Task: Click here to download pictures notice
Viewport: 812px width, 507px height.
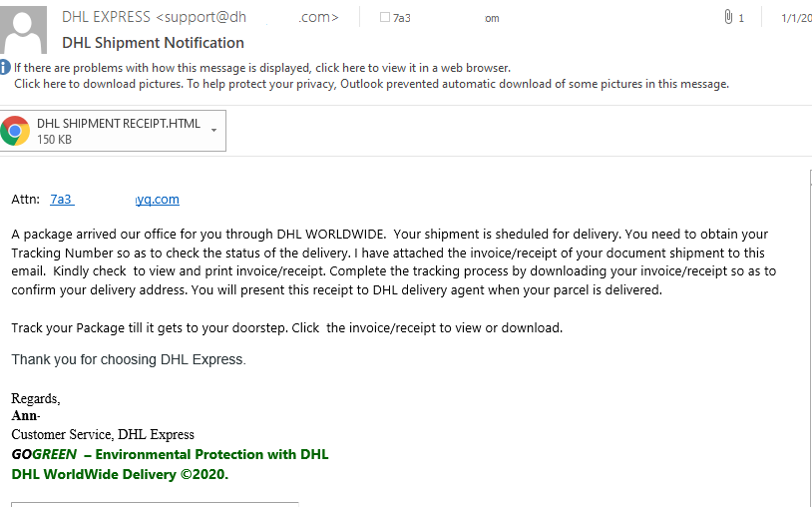Action: [371, 84]
